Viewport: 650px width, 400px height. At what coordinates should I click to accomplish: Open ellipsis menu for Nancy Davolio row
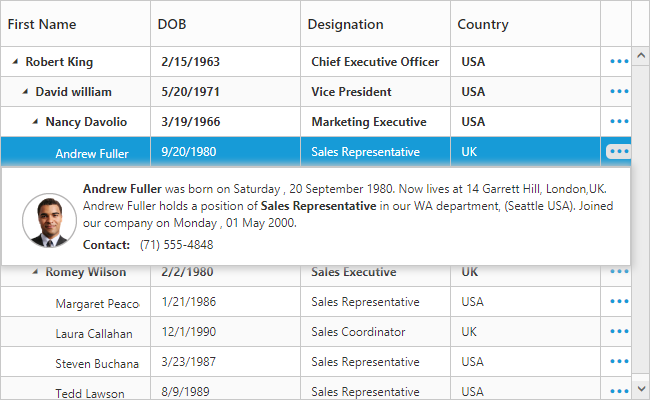pyautogui.click(x=619, y=122)
